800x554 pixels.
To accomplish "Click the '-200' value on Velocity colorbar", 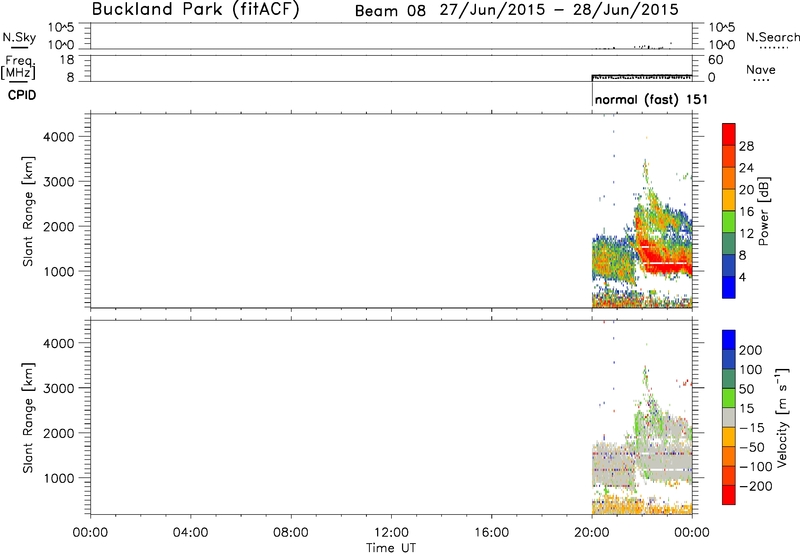I will [x=755, y=486].
